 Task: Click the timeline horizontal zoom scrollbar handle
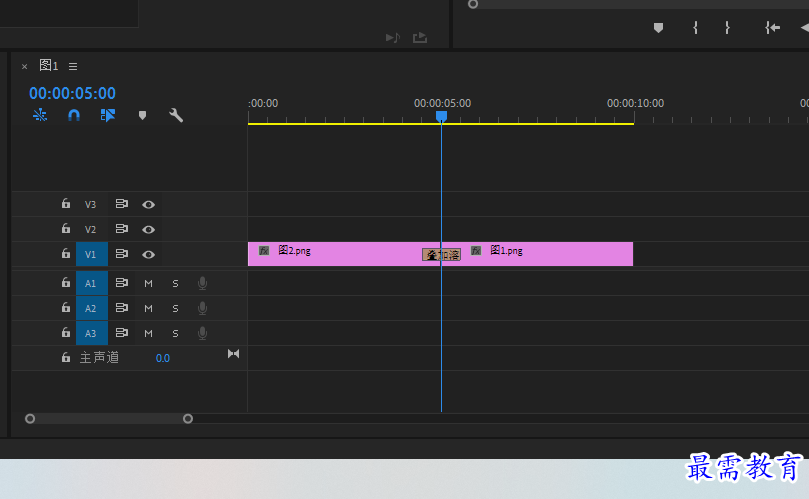(x=109, y=418)
